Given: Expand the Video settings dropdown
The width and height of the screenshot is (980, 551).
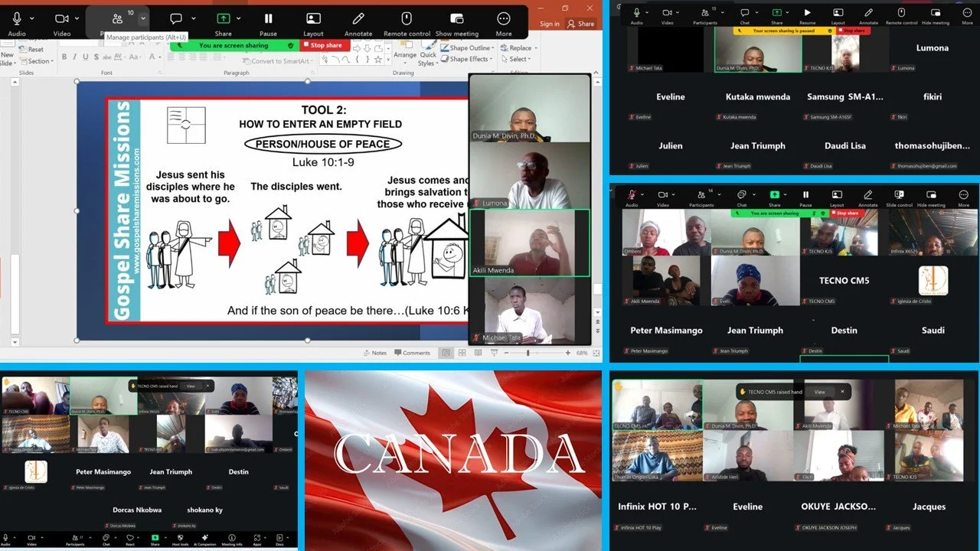Looking at the screenshot, I should tap(77, 19).
